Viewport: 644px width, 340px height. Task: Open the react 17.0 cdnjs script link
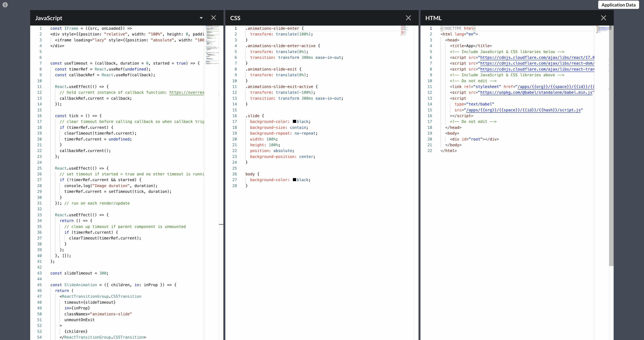[537, 58]
